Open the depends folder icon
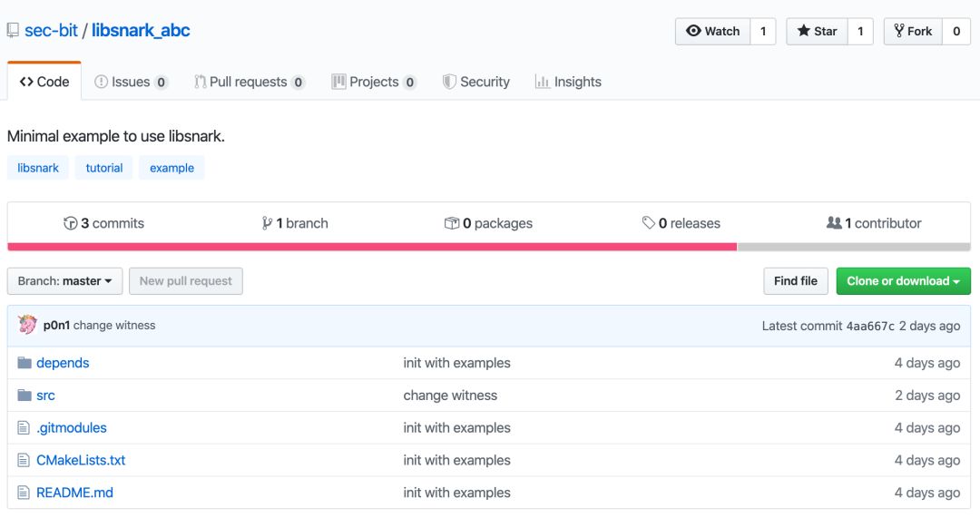The image size is (980, 518). point(24,363)
